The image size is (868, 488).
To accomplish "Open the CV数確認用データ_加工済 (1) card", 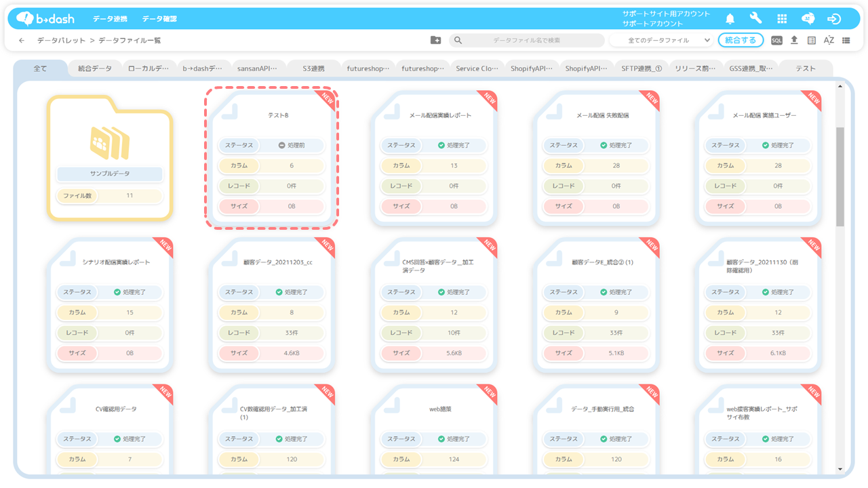I will (271, 430).
